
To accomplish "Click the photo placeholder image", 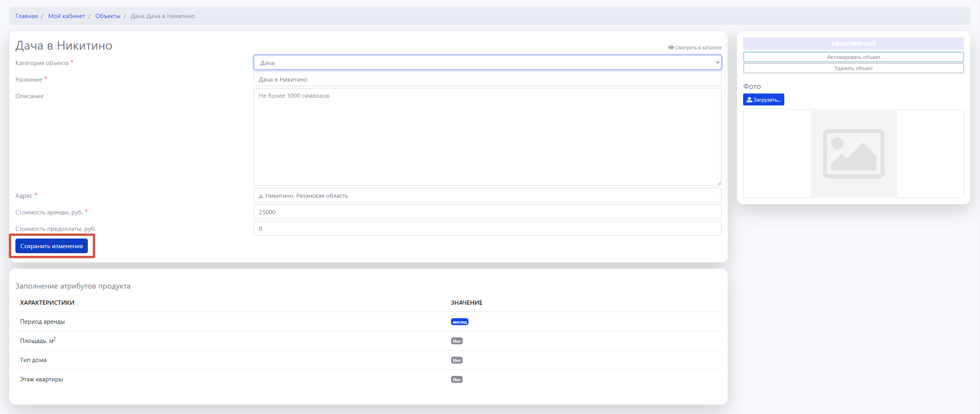I will 853,154.
